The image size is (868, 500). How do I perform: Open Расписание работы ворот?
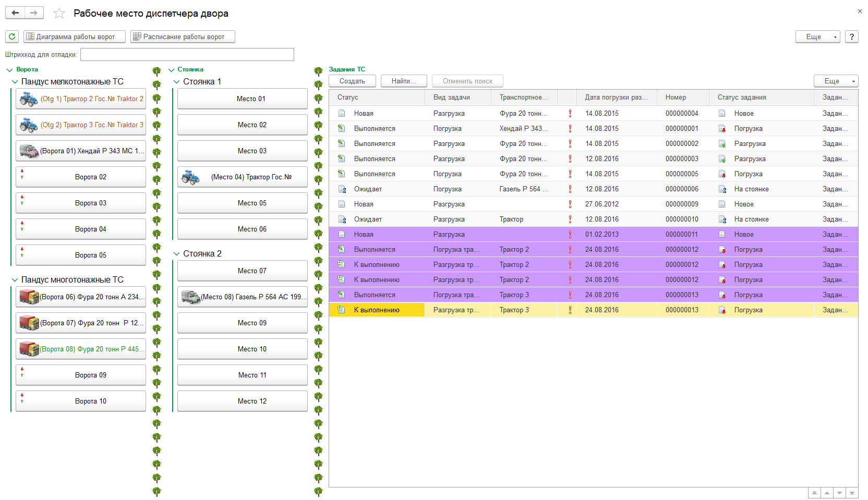tap(183, 36)
